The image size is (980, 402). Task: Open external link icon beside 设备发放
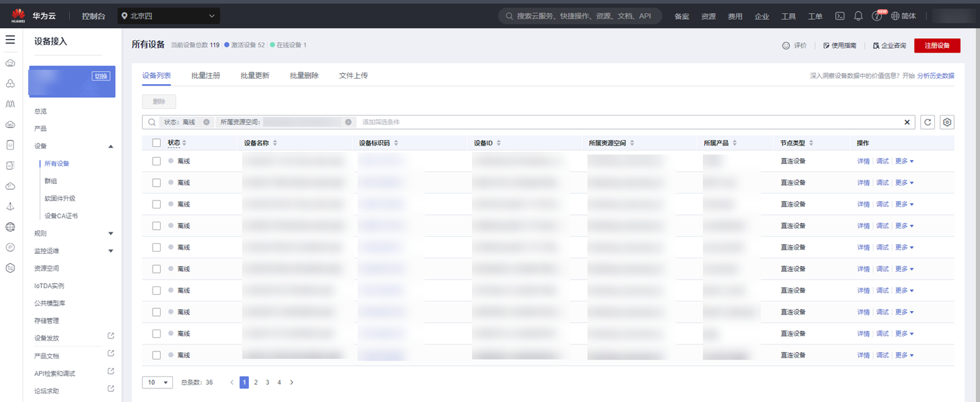[111, 336]
